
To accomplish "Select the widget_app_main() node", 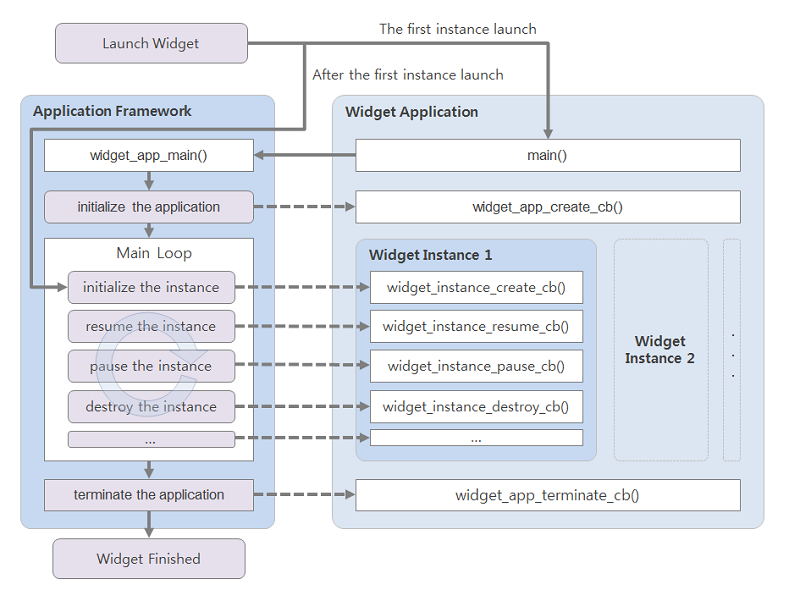I will (148, 155).
